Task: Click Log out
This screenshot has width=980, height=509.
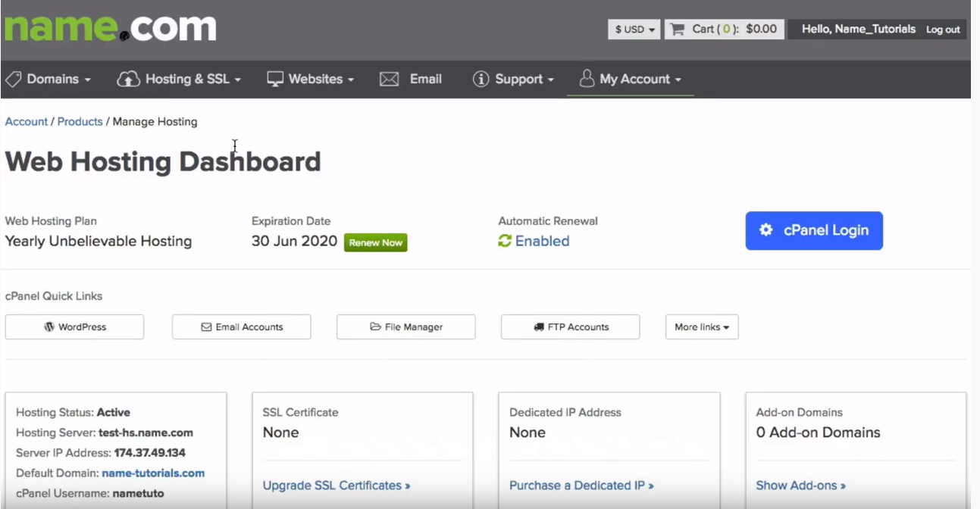Action: tap(943, 30)
